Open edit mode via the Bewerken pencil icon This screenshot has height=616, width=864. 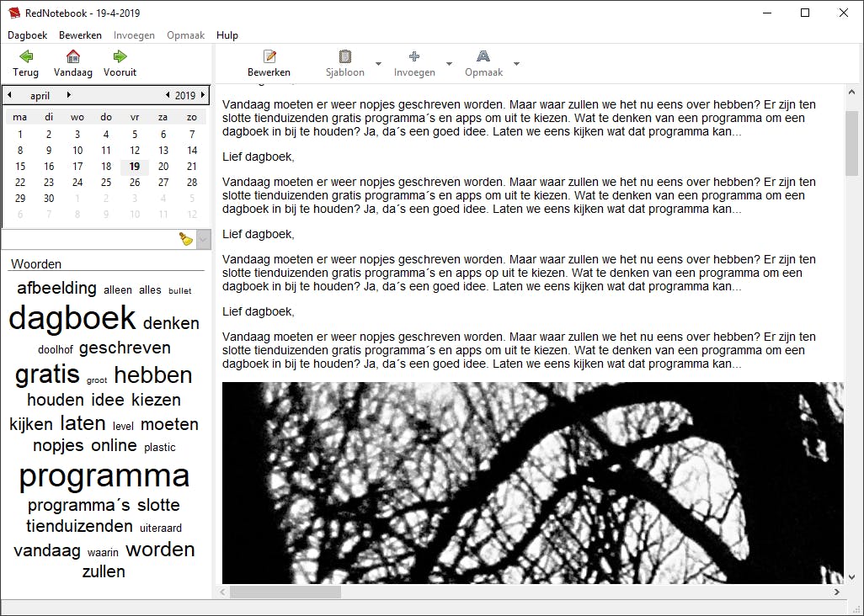point(269,57)
